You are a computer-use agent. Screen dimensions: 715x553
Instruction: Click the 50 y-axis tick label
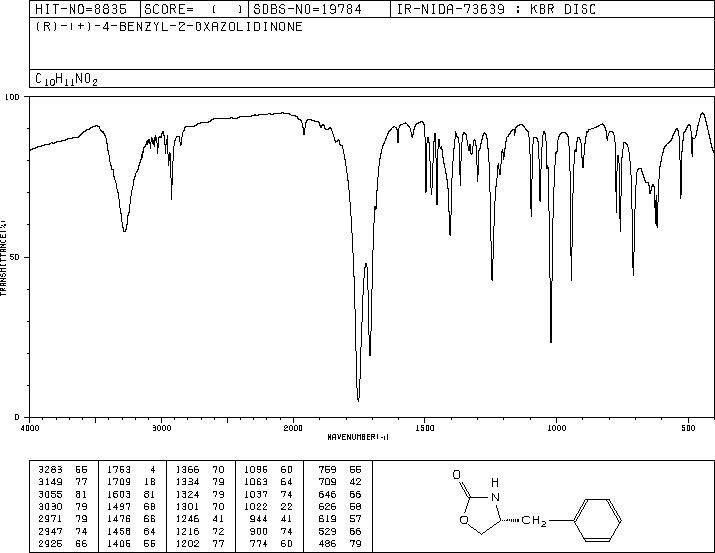click(x=15, y=257)
